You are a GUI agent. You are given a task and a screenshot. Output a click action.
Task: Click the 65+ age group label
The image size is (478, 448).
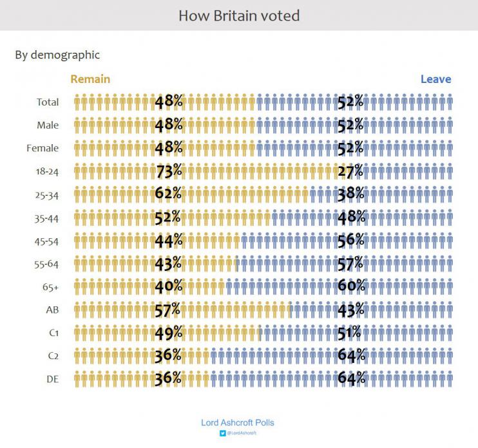tap(50, 287)
